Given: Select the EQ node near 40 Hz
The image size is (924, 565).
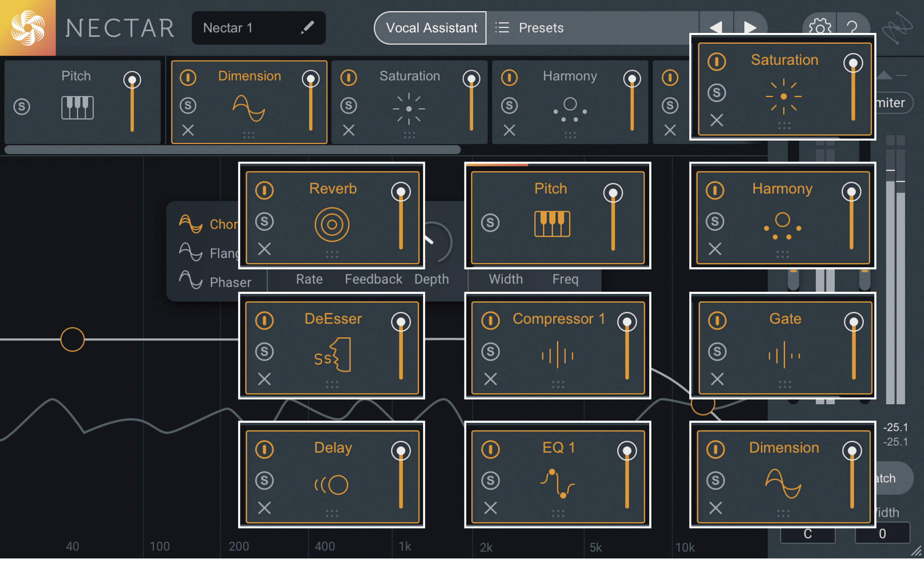Looking at the screenshot, I should [72, 339].
